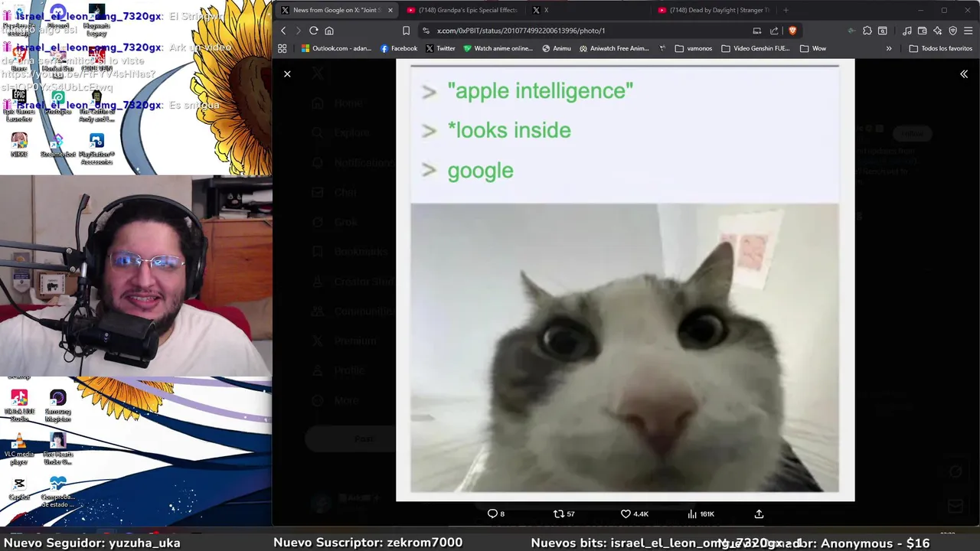Image resolution: width=980 pixels, height=551 pixels.
Task: Click the address bar URL
Action: 521,31
